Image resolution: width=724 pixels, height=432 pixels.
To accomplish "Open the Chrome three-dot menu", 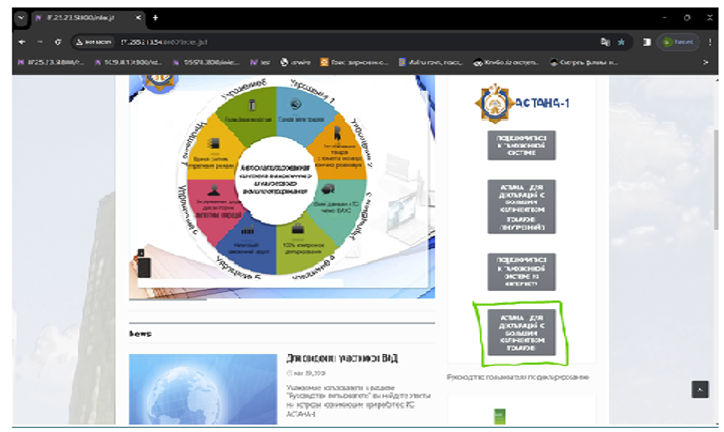I will [x=710, y=42].
